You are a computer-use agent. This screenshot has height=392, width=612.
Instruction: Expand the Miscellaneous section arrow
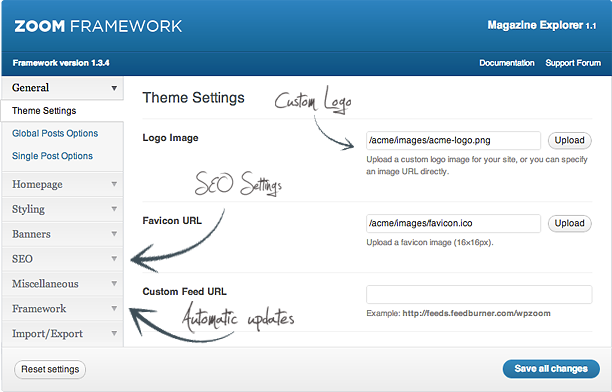pyautogui.click(x=114, y=283)
